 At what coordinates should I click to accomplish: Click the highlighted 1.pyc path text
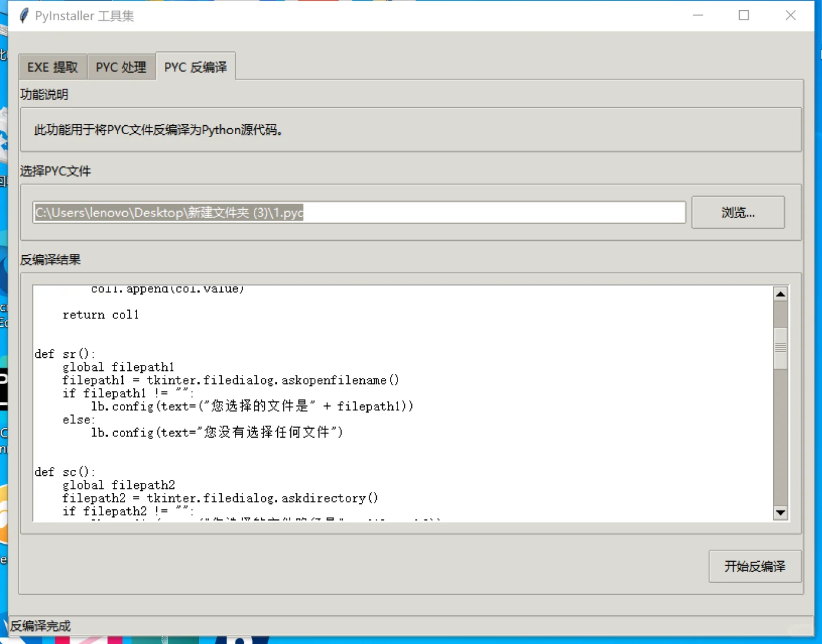pyautogui.click(x=169, y=212)
